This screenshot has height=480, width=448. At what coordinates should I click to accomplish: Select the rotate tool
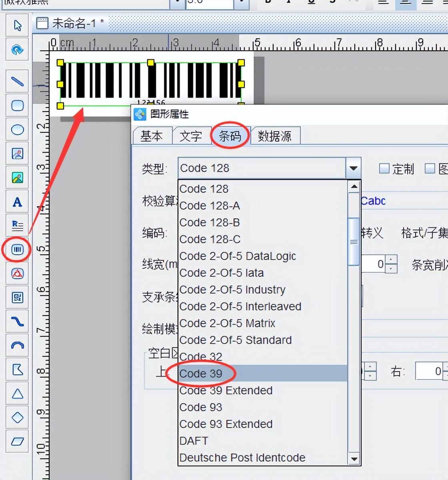pos(17,50)
